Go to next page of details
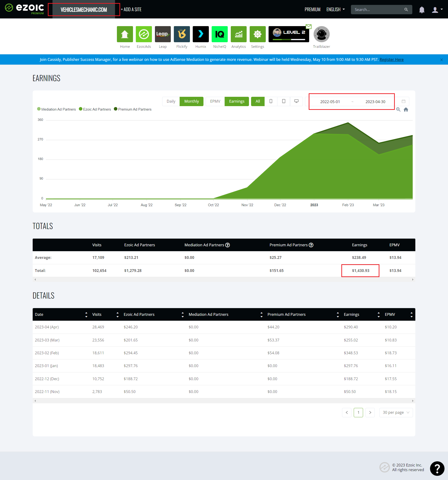 [370, 413]
